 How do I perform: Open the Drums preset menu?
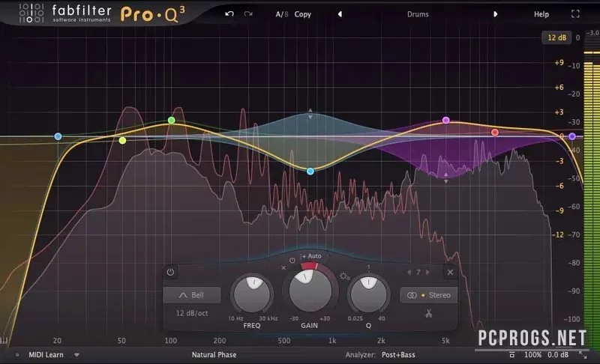point(418,14)
